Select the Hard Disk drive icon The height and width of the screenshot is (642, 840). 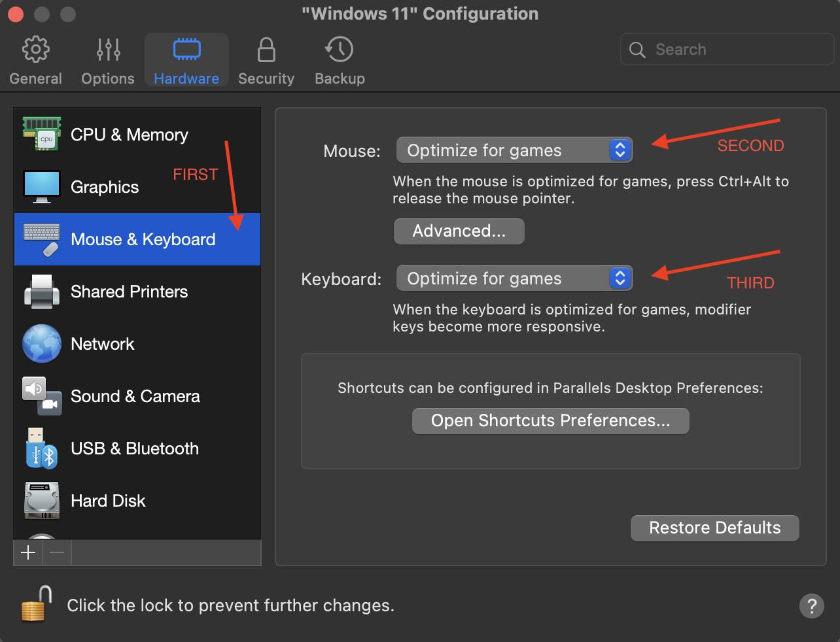coord(42,501)
